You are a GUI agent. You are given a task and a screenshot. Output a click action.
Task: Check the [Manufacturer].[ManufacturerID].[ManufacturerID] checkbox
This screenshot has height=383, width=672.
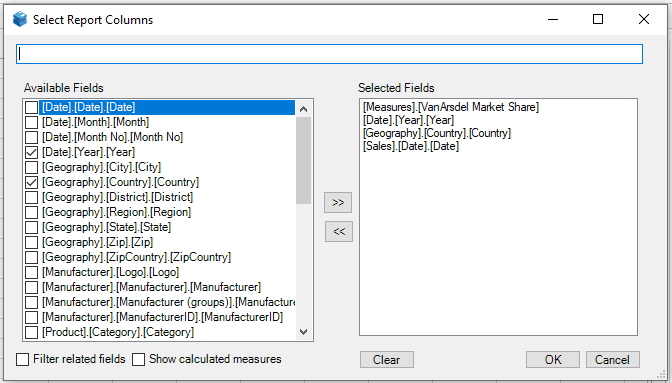31,317
